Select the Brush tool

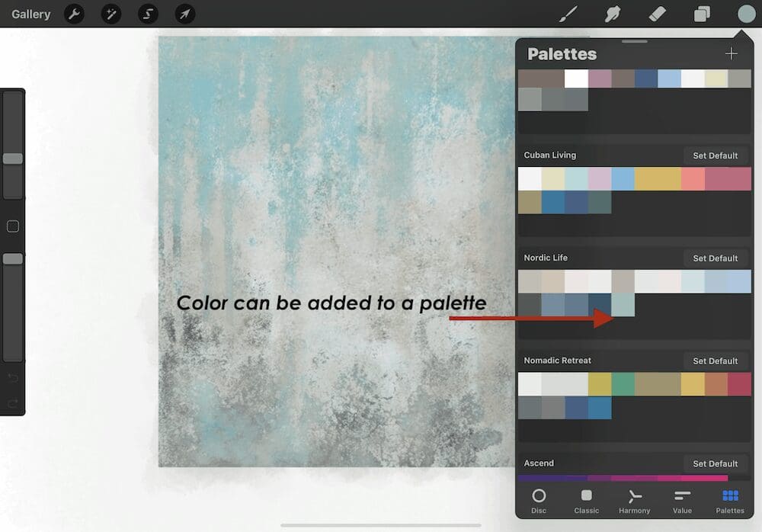tap(568, 14)
